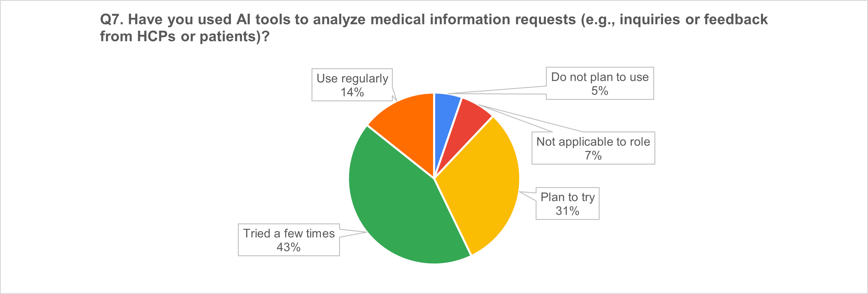
Task: Select the 31% value in the callout
Action: click(567, 211)
